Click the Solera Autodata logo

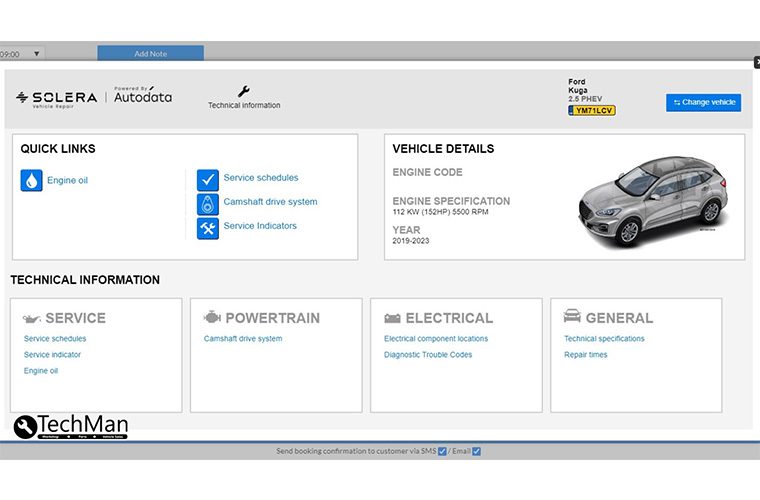pos(94,97)
